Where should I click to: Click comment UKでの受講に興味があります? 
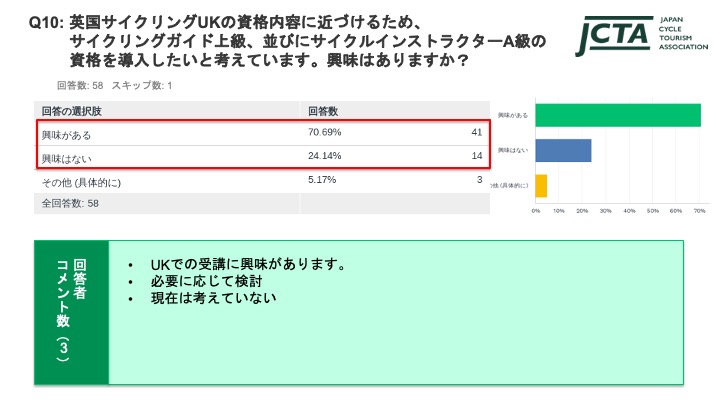248,264
